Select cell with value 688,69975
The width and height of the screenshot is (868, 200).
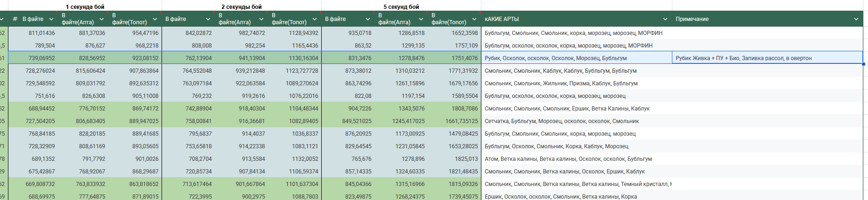click(33, 196)
